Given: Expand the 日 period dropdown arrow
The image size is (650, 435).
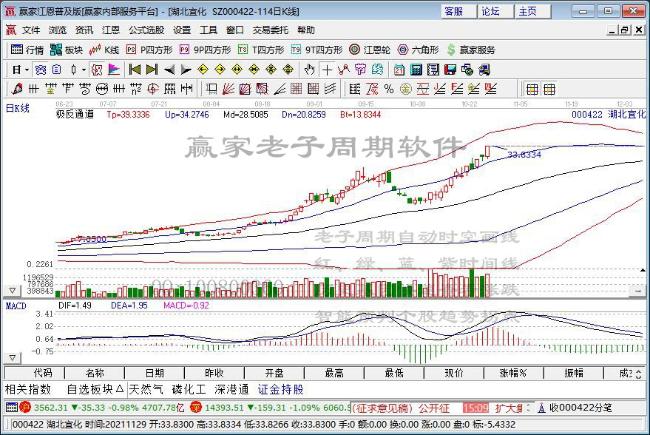Looking at the screenshot, I should pyautogui.click(x=27, y=69).
